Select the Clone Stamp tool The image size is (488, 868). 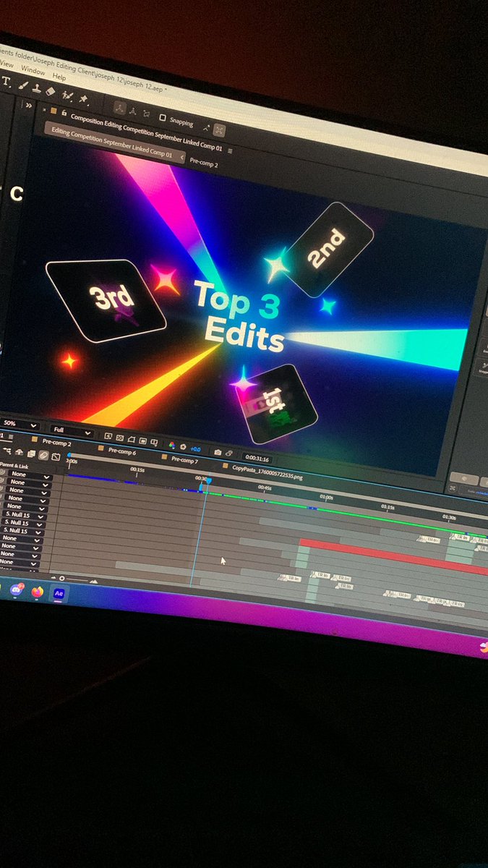pyautogui.click(x=36, y=88)
